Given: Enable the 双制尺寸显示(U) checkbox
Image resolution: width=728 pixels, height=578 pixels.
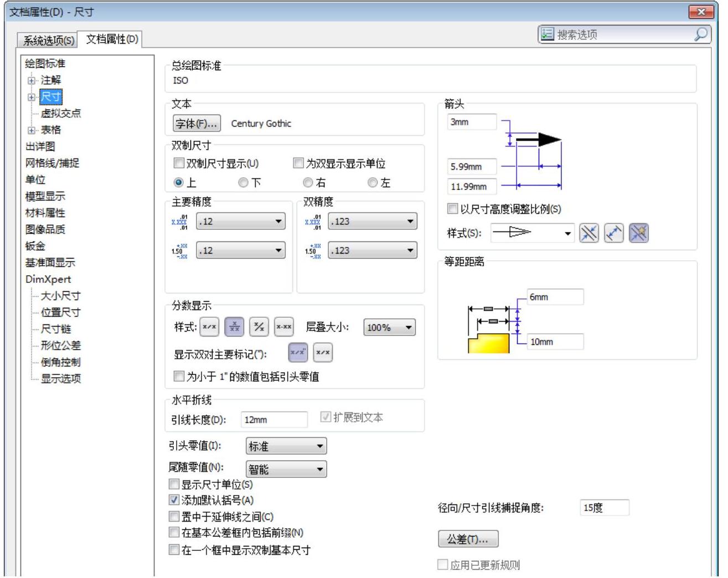Looking at the screenshot, I should 179,163.
